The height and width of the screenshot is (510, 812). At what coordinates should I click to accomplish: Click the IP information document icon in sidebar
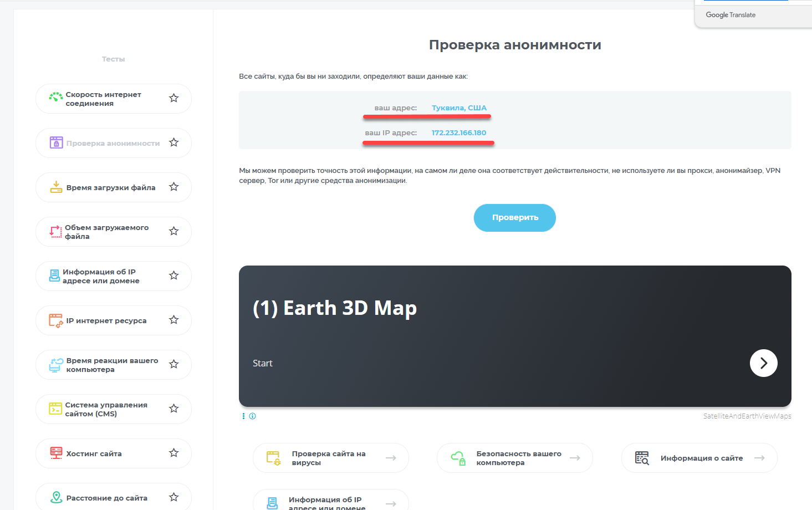tap(54, 276)
